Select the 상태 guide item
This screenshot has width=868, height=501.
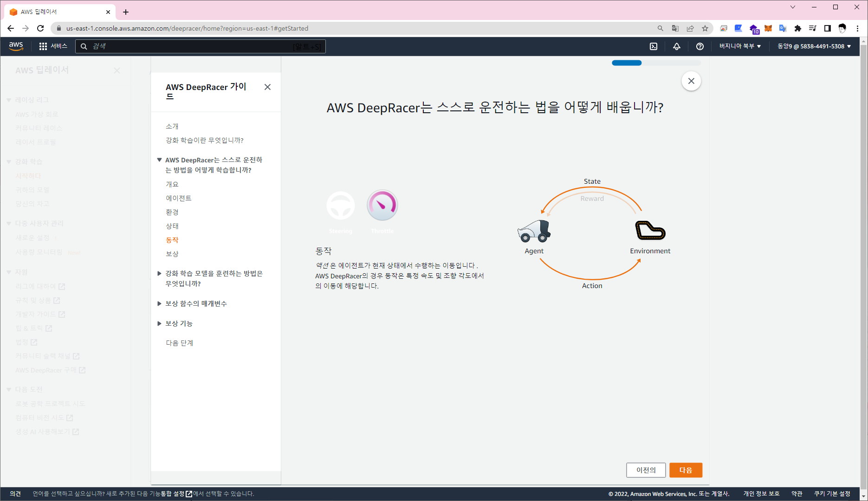172,226
